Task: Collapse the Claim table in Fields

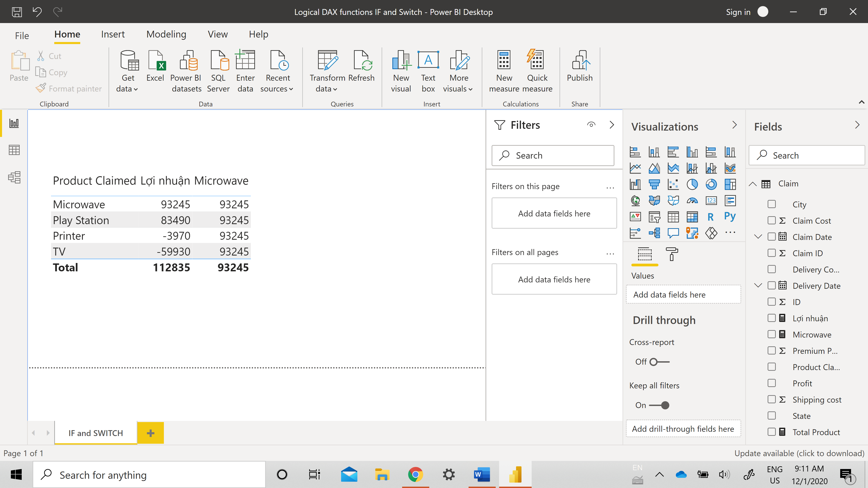Action: (x=753, y=184)
